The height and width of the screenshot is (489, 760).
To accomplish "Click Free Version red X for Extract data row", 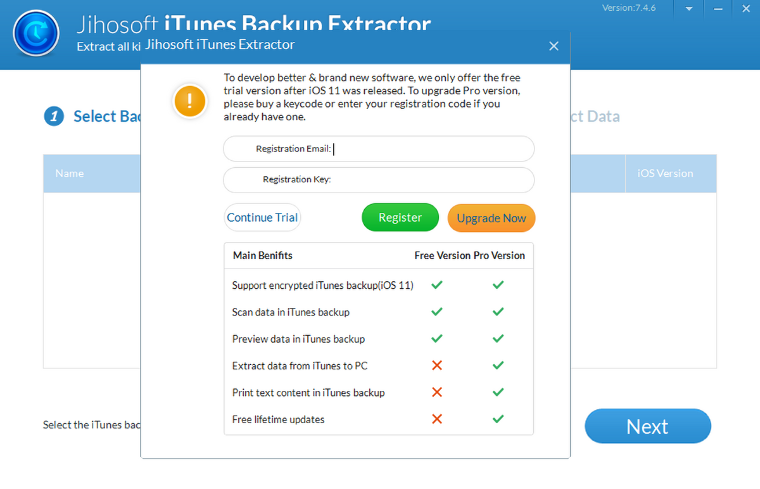I will coord(437,365).
